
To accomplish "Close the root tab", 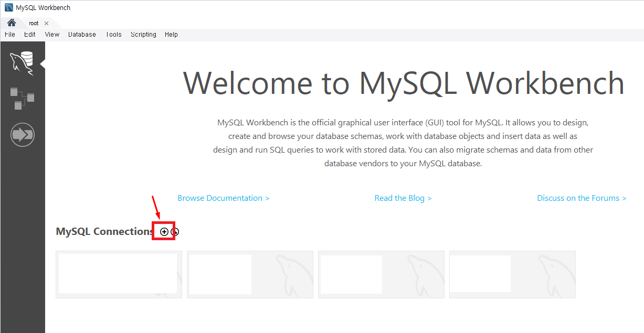I will 46,24.
